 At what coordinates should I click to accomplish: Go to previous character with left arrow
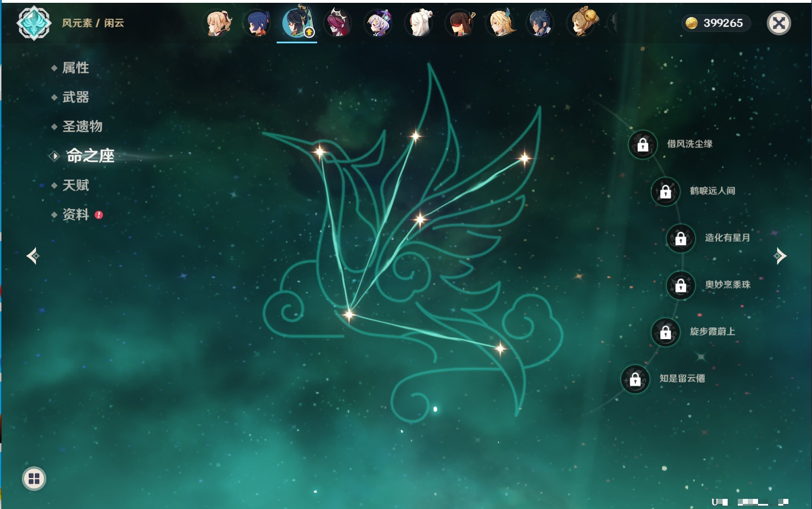pyautogui.click(x=33, y=256)
